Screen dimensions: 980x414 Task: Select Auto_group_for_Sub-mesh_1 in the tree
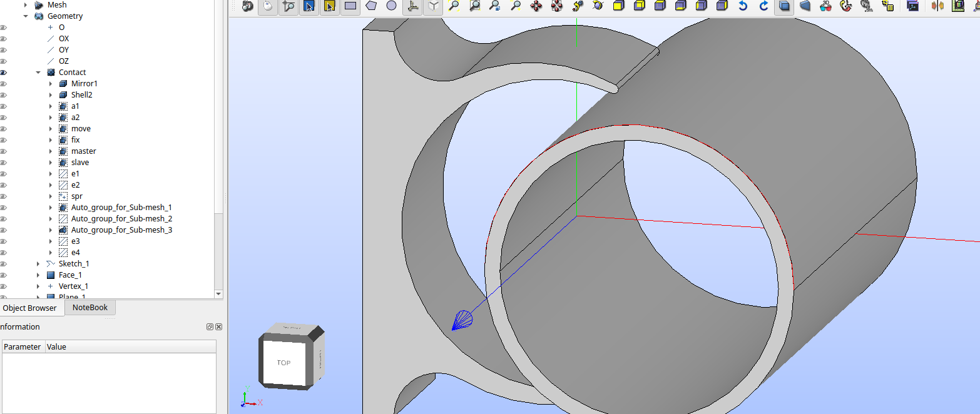(121, 208)
